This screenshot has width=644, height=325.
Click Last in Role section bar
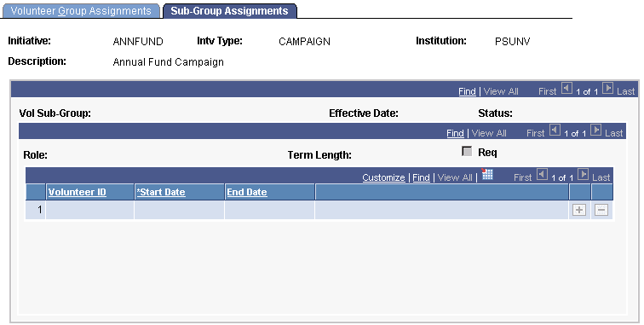(x=613, y=133)
